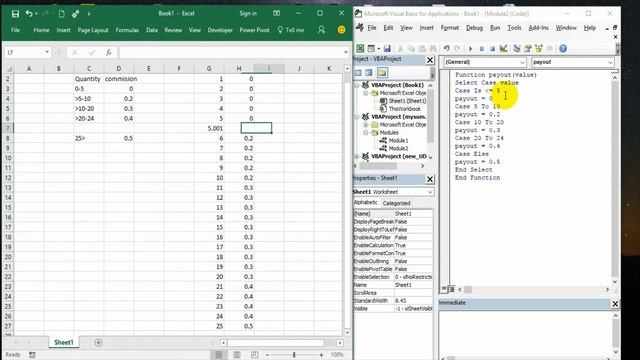Open the Customize Quick Access Toolbar dropdown

pos(89,14)
